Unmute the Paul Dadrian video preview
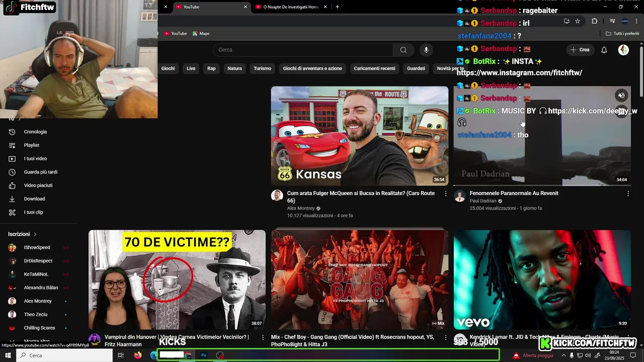This screenshot has height=362, width=644. [621, 96]
